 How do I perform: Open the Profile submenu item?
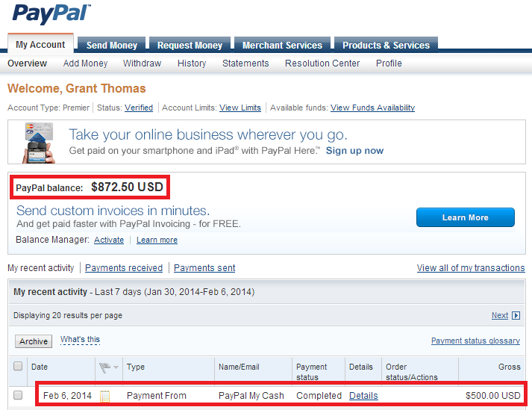pyautogui.click(x=389, y=63)
